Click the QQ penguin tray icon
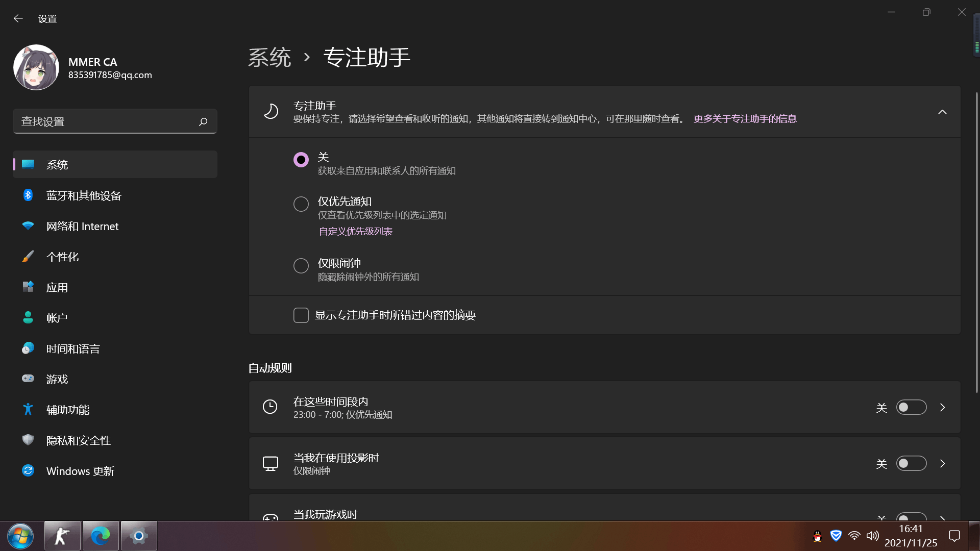 [817, 536]
